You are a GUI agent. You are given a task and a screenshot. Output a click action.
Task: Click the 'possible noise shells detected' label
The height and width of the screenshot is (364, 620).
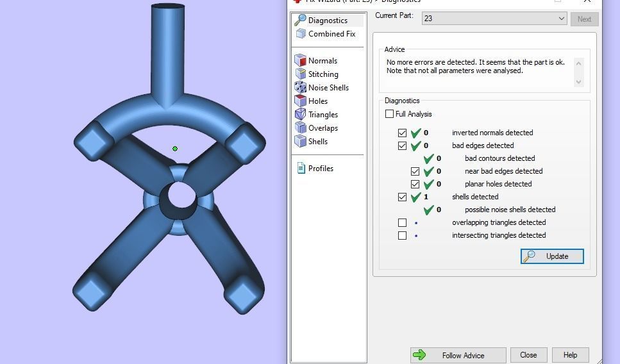click(510, 210)
